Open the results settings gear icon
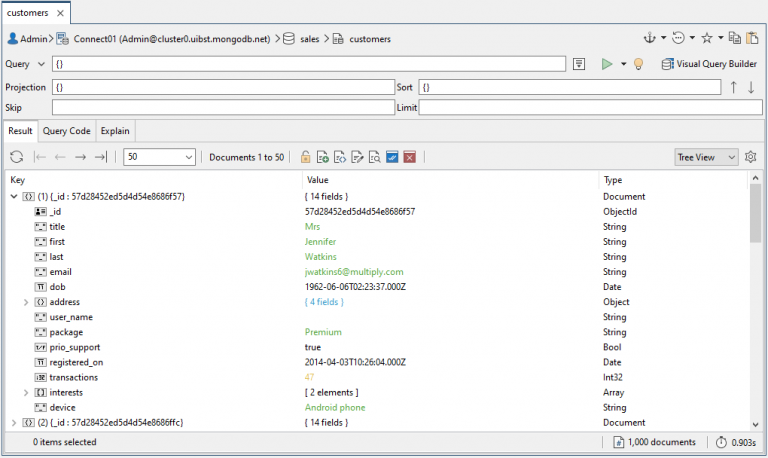This screenshot has height=458, width=768. (750, 157)
